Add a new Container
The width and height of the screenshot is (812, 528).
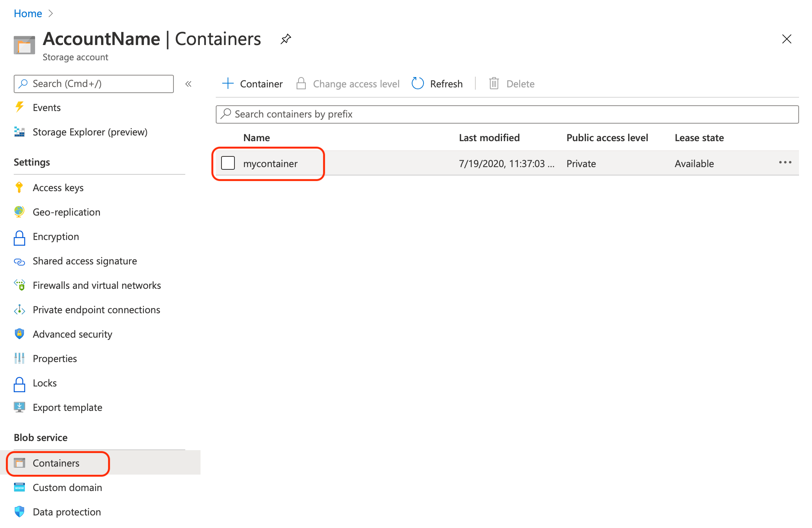click(252, 84)
